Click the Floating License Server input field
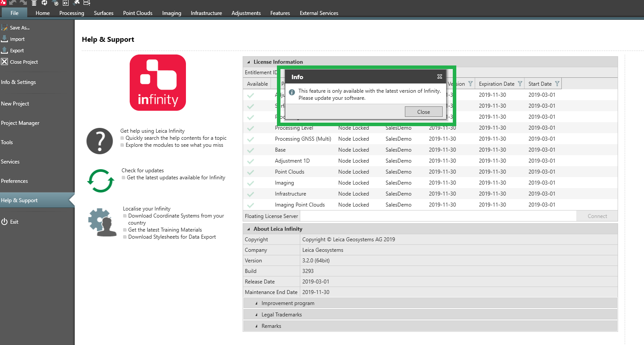Screen dimensions: 644x345 438,216
